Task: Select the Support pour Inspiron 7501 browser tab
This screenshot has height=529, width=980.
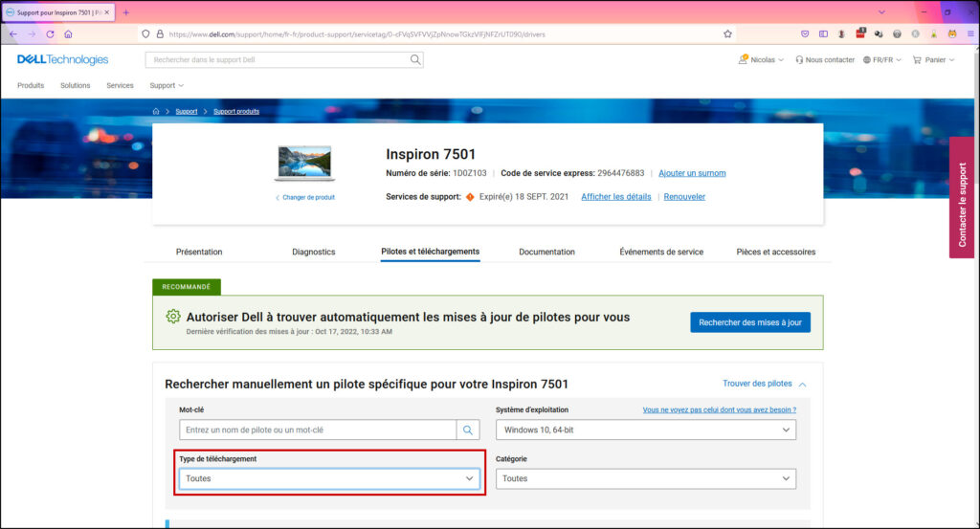Action: click(58, 12)
